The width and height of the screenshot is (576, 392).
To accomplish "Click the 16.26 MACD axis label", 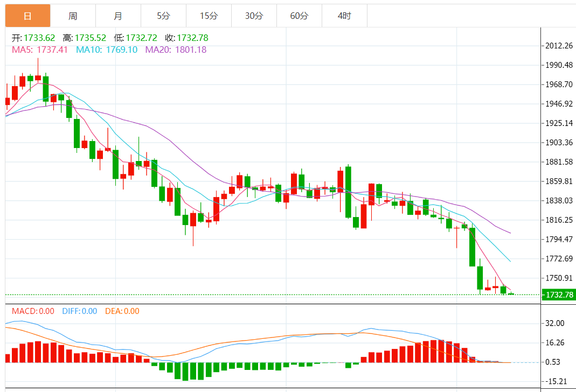I will click(554, 343).
